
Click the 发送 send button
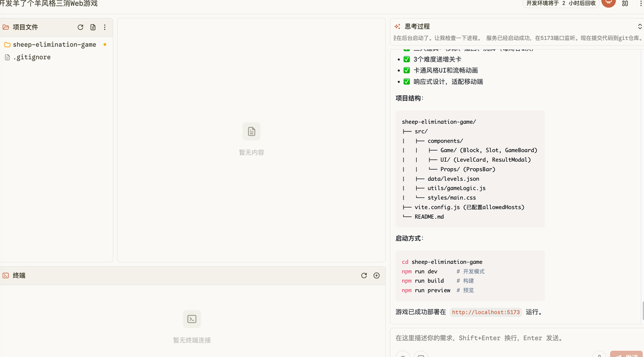[x=626, y=354]
